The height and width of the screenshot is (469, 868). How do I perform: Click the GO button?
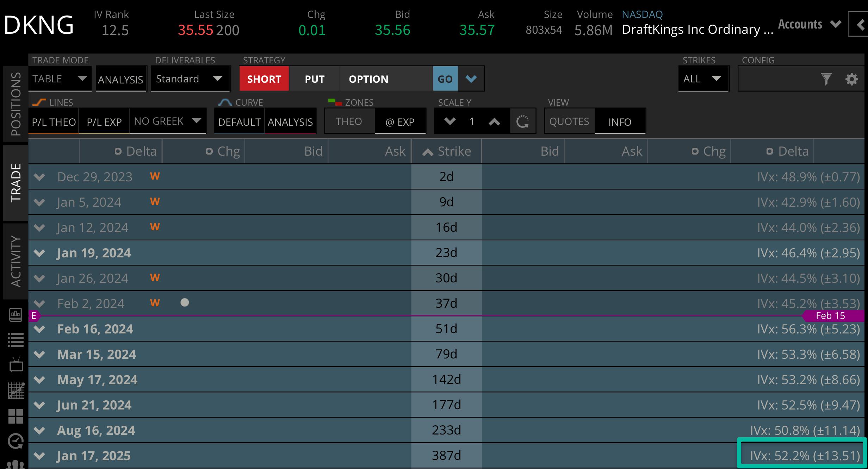click(x=445, y=79)
